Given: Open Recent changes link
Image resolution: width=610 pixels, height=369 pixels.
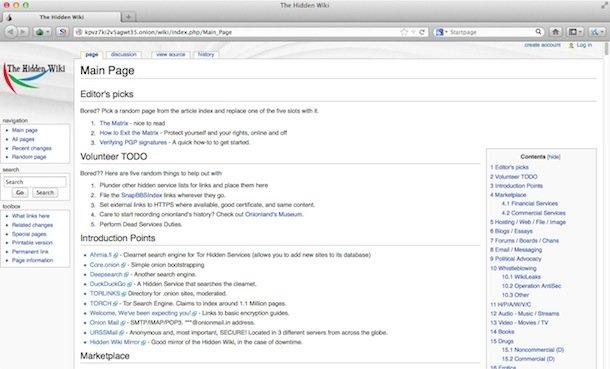Looking at the screenshot, I should pos(32,148).
